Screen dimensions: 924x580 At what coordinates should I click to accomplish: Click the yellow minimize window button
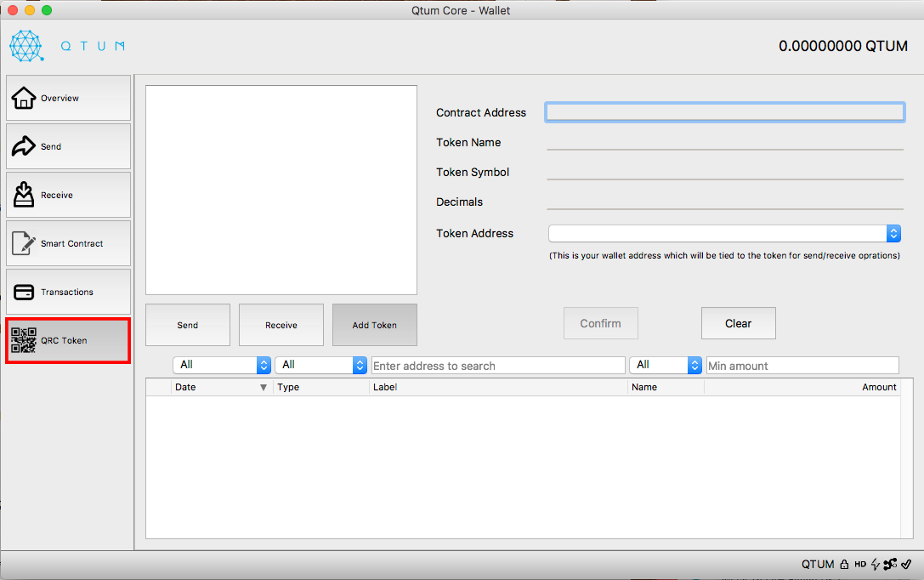pyautogui.click(x=30, y=10)
